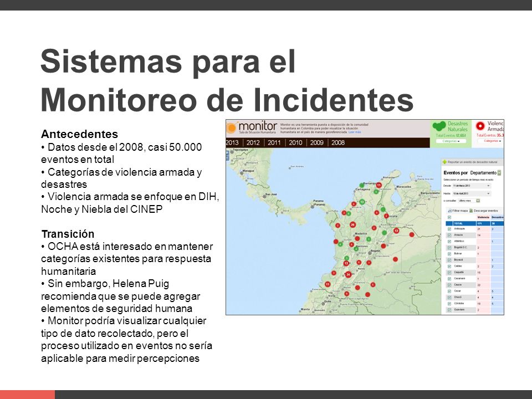Select the 2013 year tab
The image size is (532, 399).
232,143
